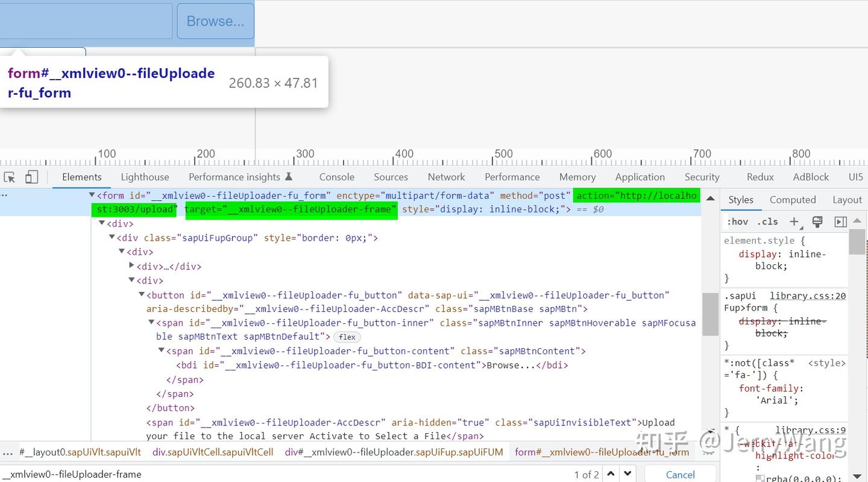Image resolution: width=868 pixels, height=482 pixels.
Task: Select form#__xmlview0--fileUploader-fu_form breadcrumb
Action: [x=602, y=452]
